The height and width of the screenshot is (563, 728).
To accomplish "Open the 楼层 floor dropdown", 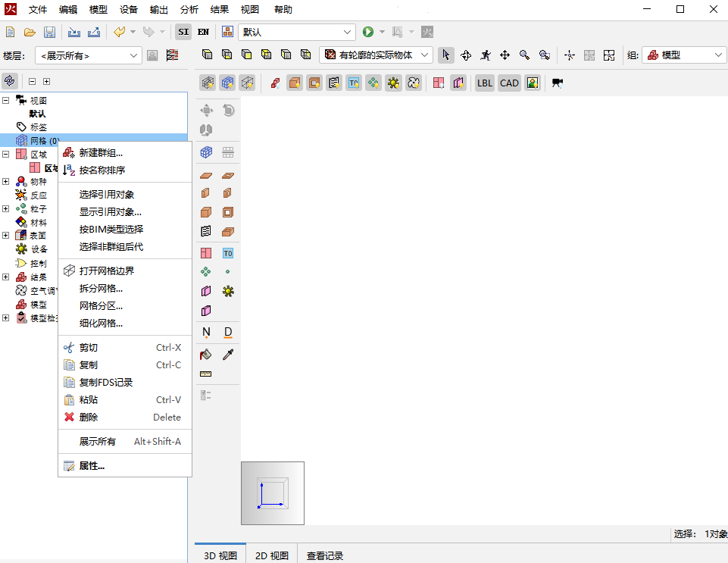I will [x=88, y=55].
